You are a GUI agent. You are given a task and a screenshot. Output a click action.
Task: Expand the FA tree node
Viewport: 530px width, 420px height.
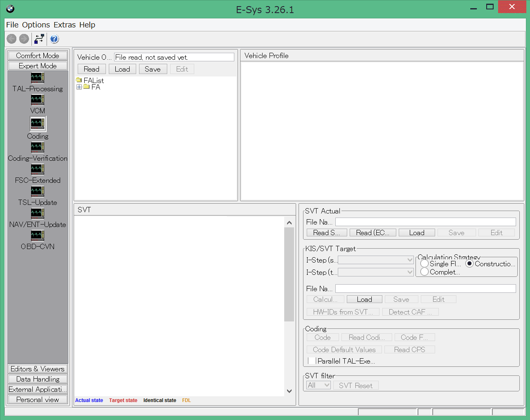(79, 87)
